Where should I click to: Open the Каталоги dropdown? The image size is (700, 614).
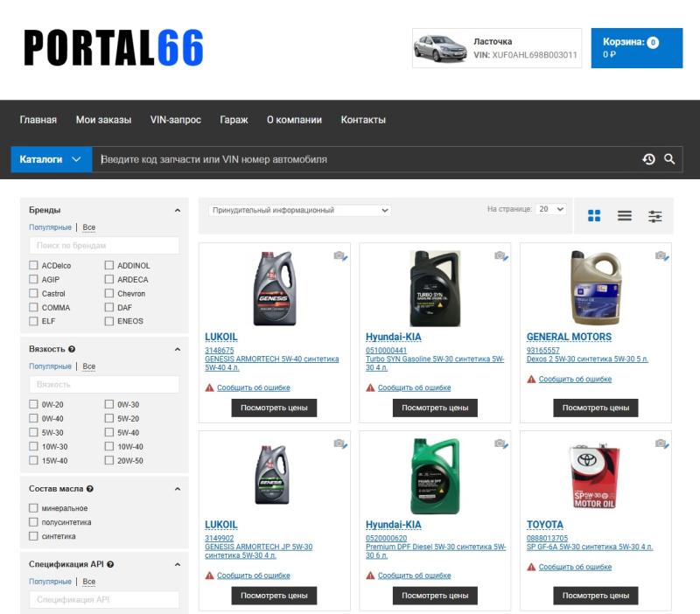point(51,159)
